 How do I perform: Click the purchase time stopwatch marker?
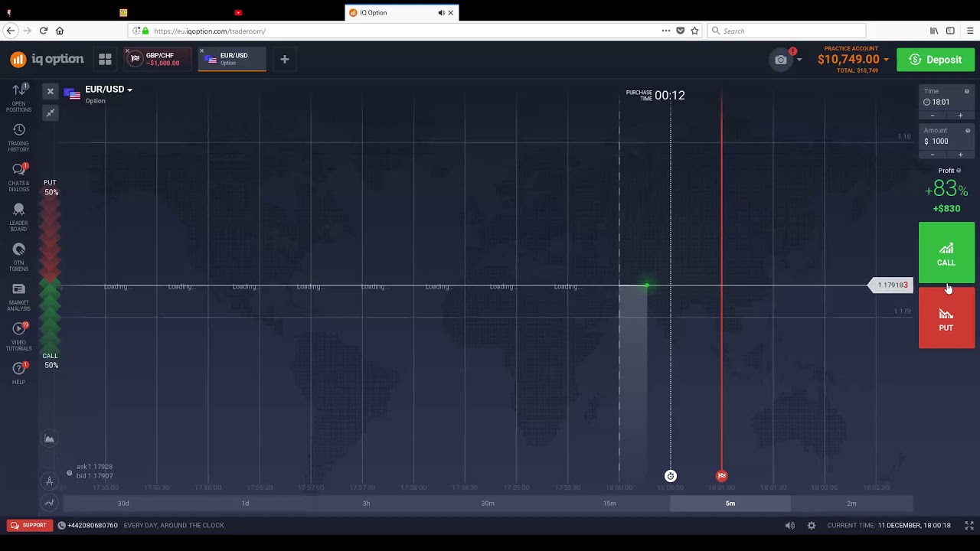671,476
